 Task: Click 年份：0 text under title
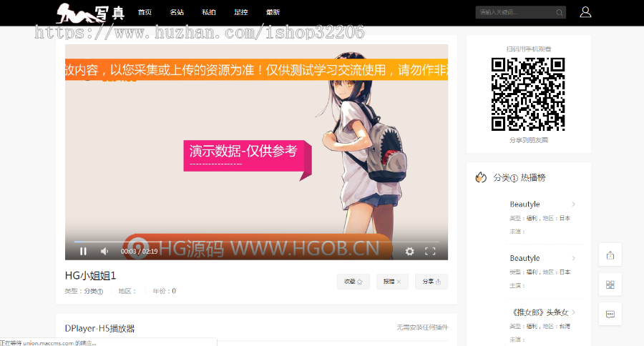click(x=165, y=291)
